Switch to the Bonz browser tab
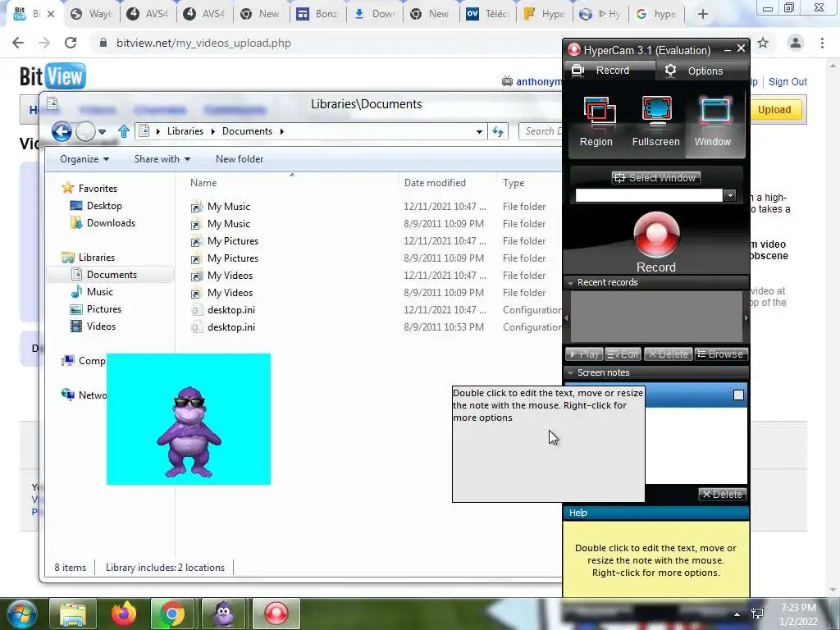This screenshot has height=630, width=840. click(x=317, y=14)
